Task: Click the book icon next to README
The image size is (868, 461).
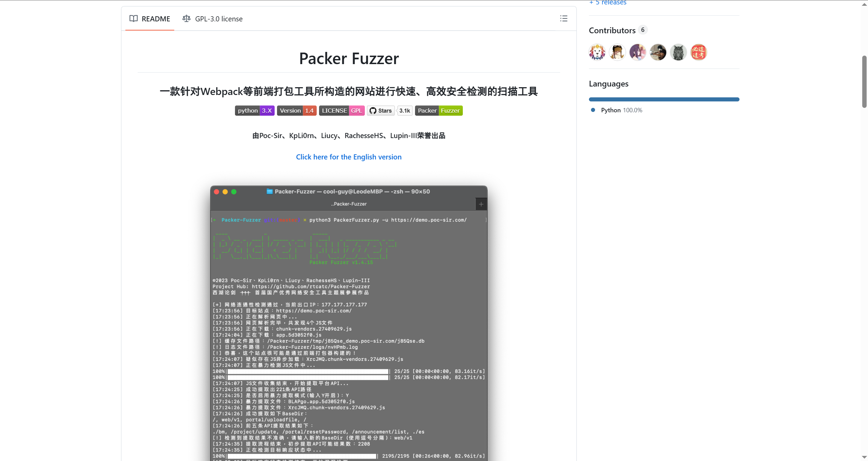Action: [133, 19]
